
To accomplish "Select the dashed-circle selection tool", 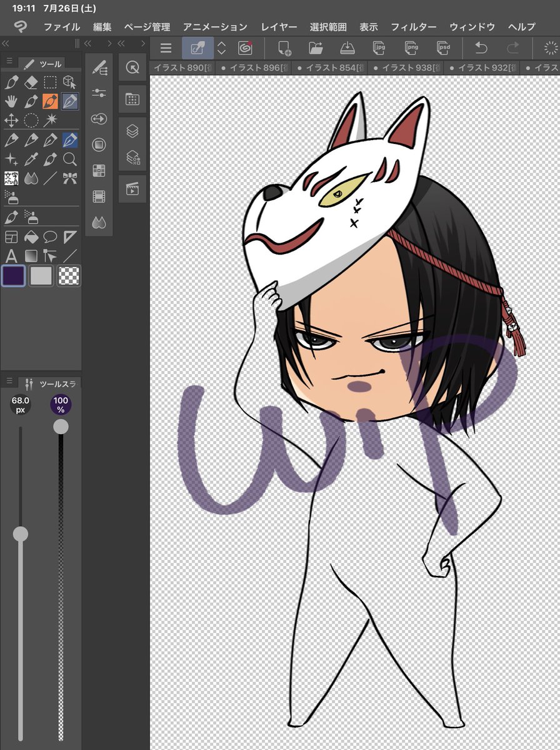I will 31,120.
